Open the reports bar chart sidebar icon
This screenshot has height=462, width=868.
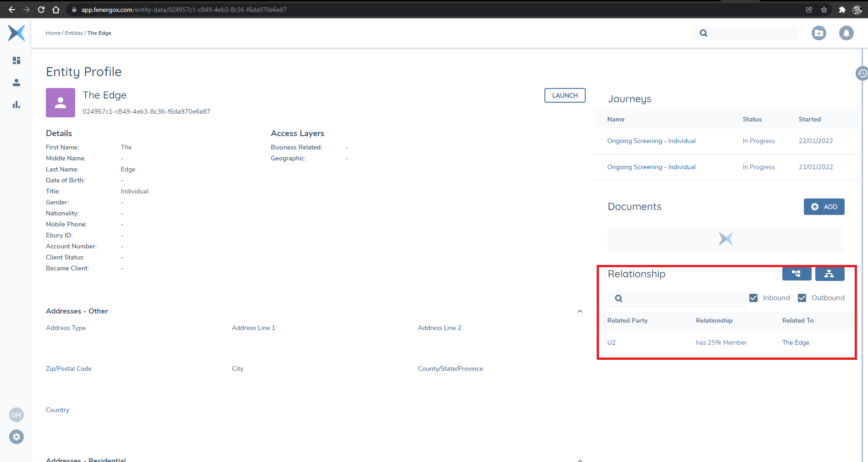[16, 104]
